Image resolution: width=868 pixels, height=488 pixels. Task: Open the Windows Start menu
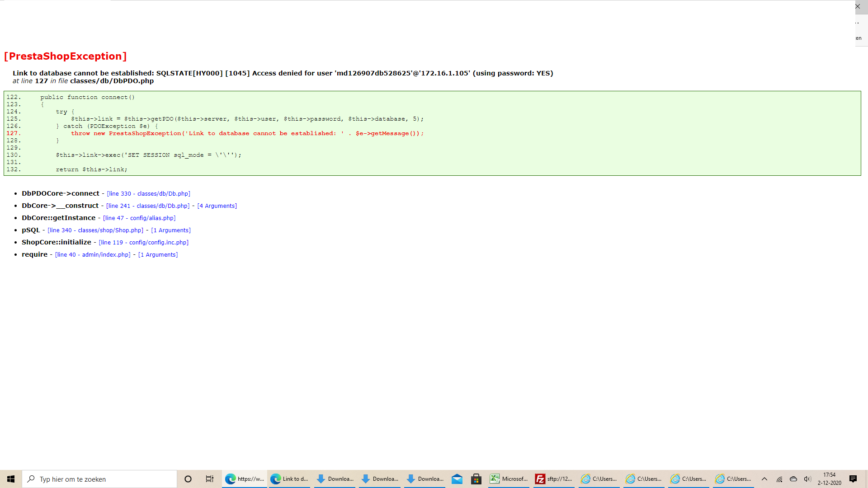pyautogui.click(x=11, y=479)
